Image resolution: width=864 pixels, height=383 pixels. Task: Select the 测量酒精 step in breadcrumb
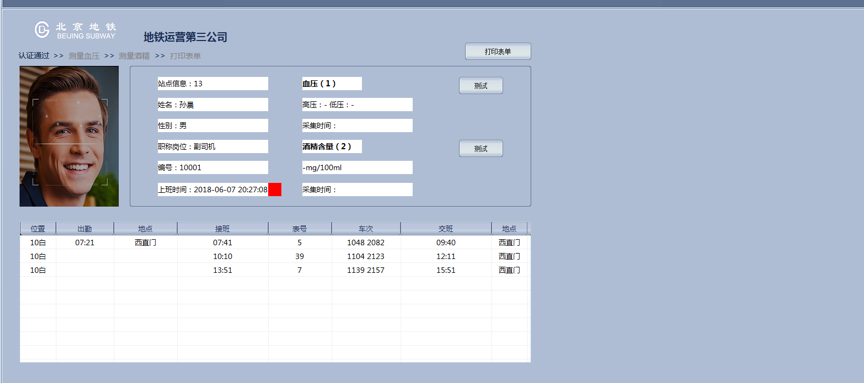click(134, 56)
